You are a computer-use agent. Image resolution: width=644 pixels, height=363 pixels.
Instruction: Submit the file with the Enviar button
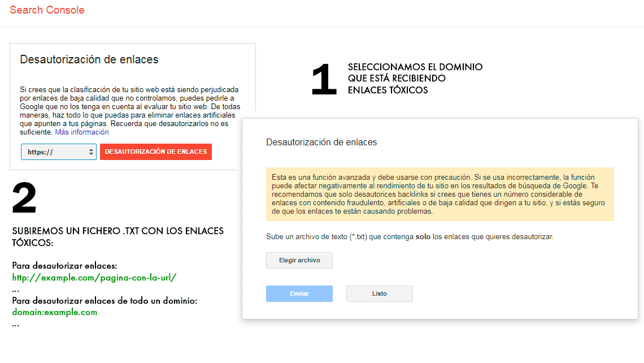[299, 293]
